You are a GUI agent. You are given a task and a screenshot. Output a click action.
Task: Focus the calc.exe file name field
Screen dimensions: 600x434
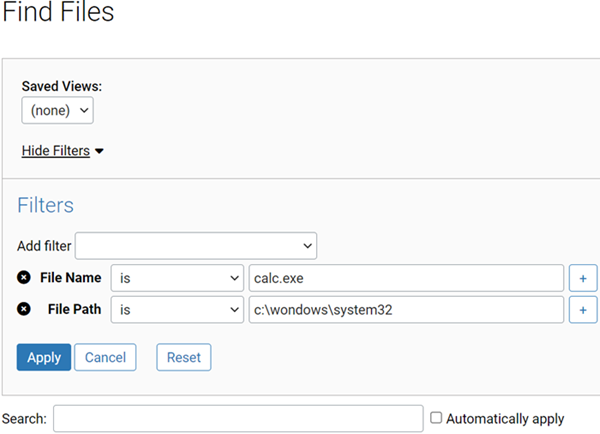click(x=405, y=277)
